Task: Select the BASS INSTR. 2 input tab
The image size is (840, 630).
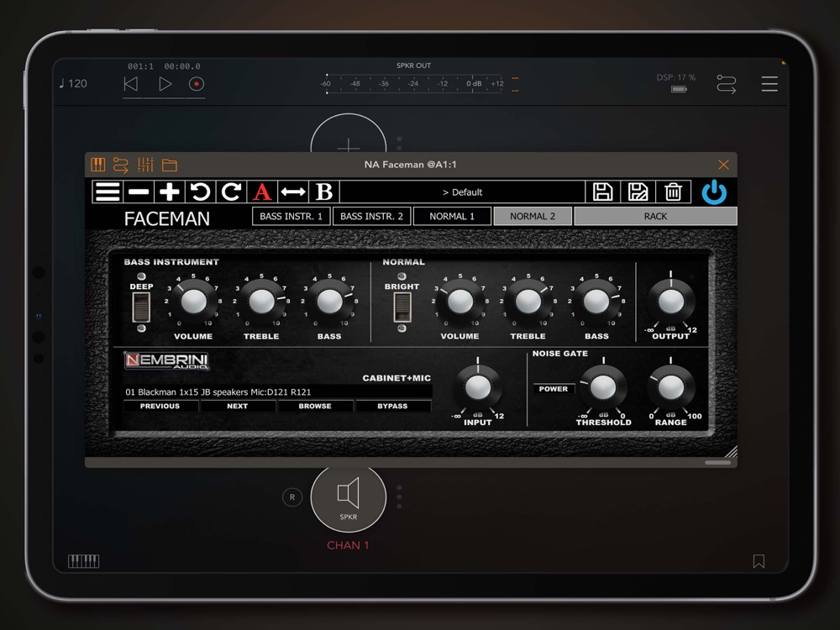Action: coord(372,217)
